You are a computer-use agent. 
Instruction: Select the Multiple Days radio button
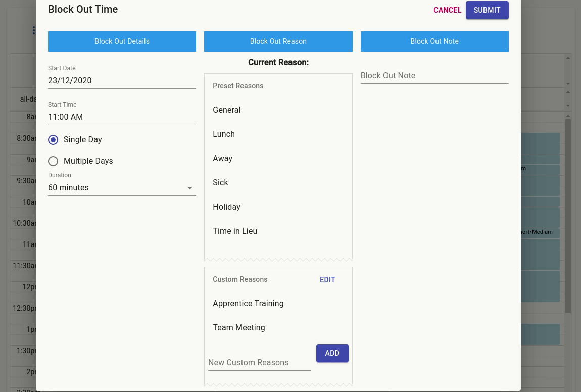[53, 161]
